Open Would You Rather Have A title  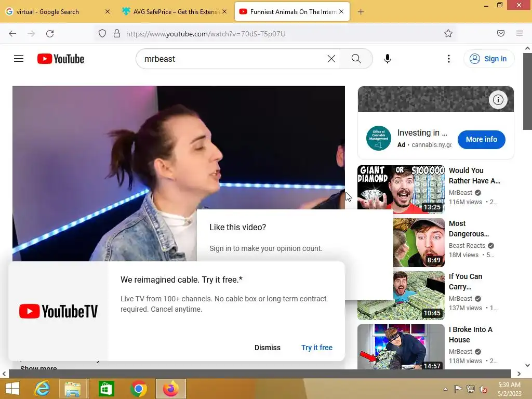click(x=474, y=176)
